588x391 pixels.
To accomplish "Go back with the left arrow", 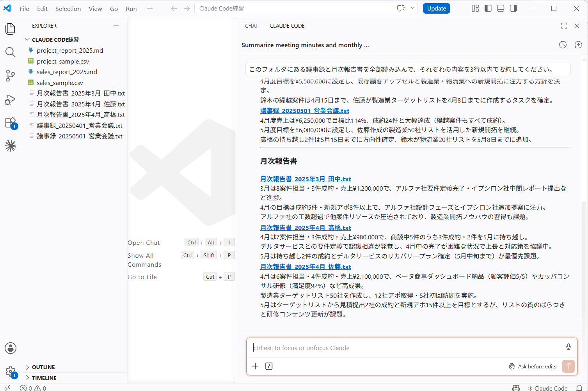I will pos(174,8).
